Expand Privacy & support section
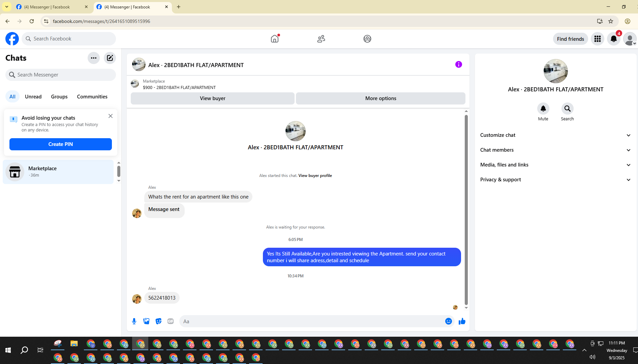The width and height of the screenshot is (638, 364). [x=556, y=180]
